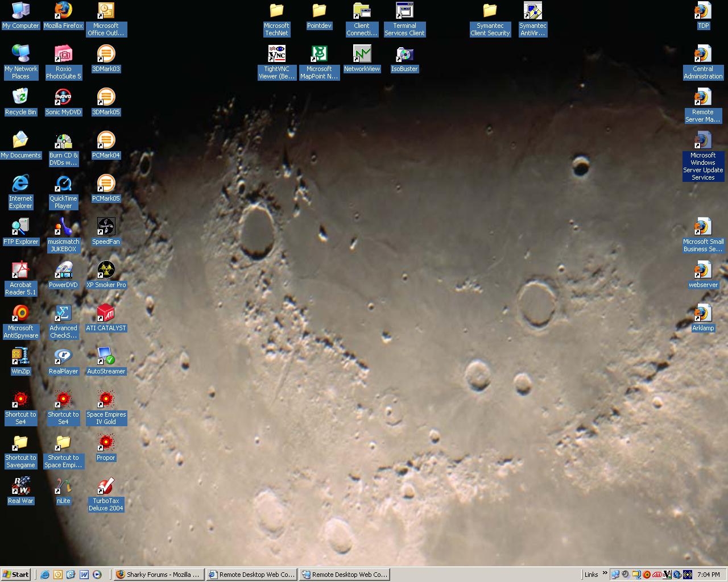The width and height of the screenshot is (728, 582).
Task: Switch to Sharky Forums Firefox taskbar window
Action: 158,575
